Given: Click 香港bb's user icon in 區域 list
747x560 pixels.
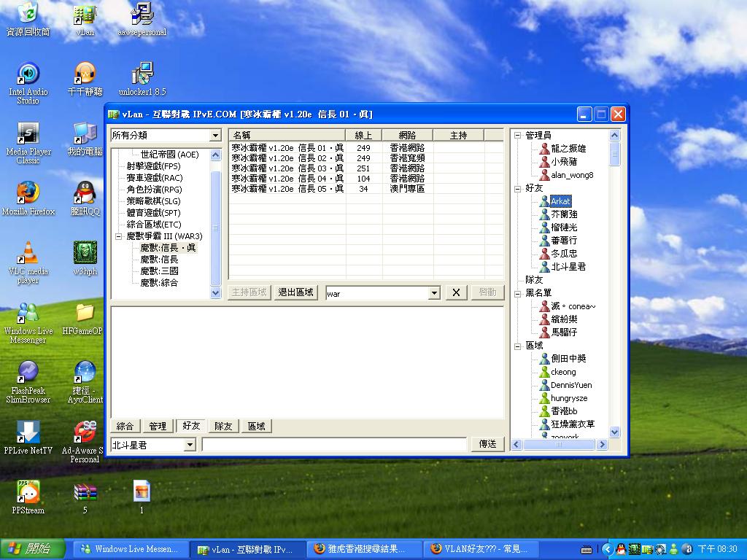Looking at the screenshot, I should pyautogui.click(x=544, y=411).
